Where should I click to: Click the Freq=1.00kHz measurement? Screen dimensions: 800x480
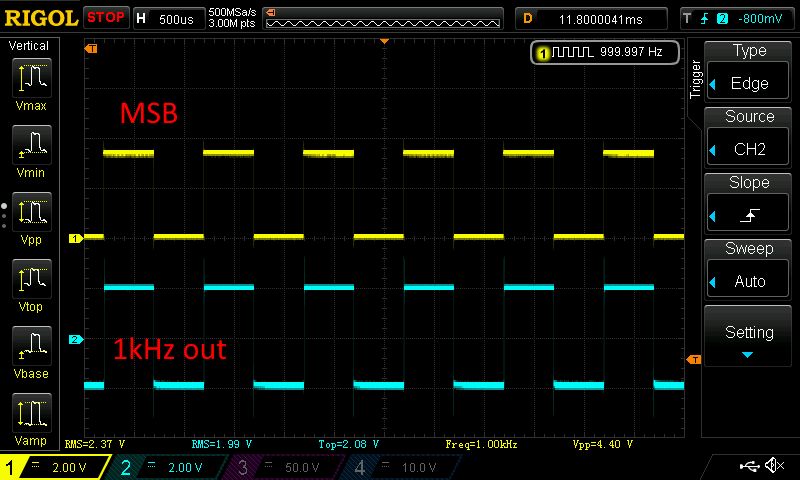481,444
